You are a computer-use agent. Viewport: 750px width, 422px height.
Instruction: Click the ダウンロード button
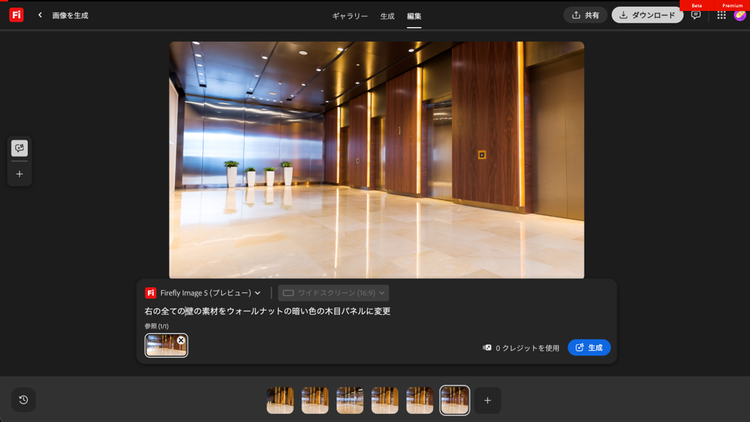click(x=647, y=15)
